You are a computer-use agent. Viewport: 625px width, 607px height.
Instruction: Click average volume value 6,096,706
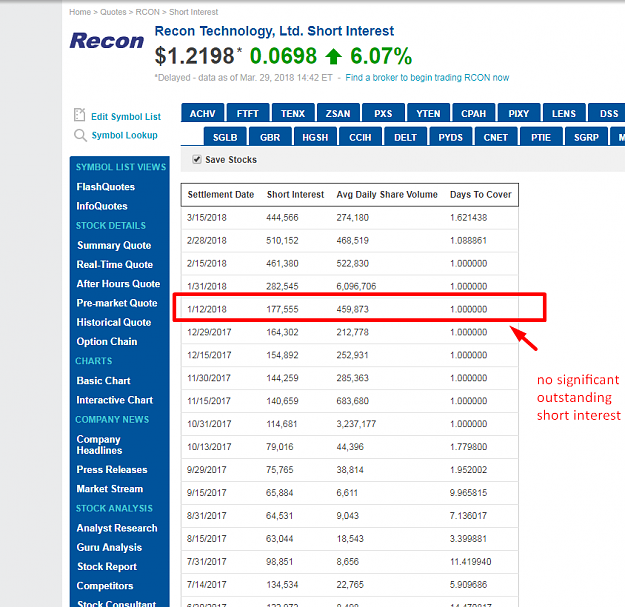coord(356,286)
